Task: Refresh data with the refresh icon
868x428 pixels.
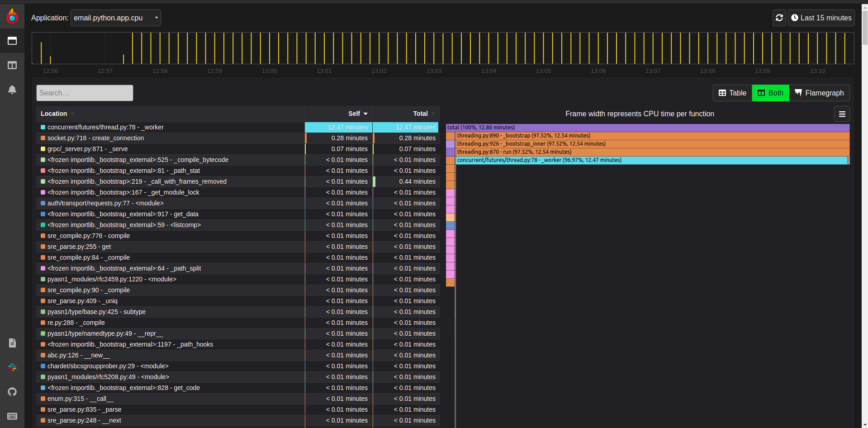Action: click(779, 18)
